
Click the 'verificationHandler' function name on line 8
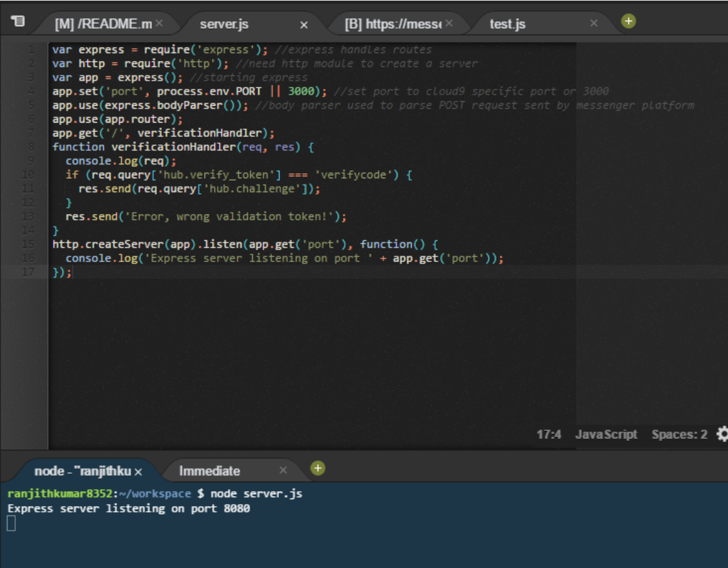tap(174, 147)
